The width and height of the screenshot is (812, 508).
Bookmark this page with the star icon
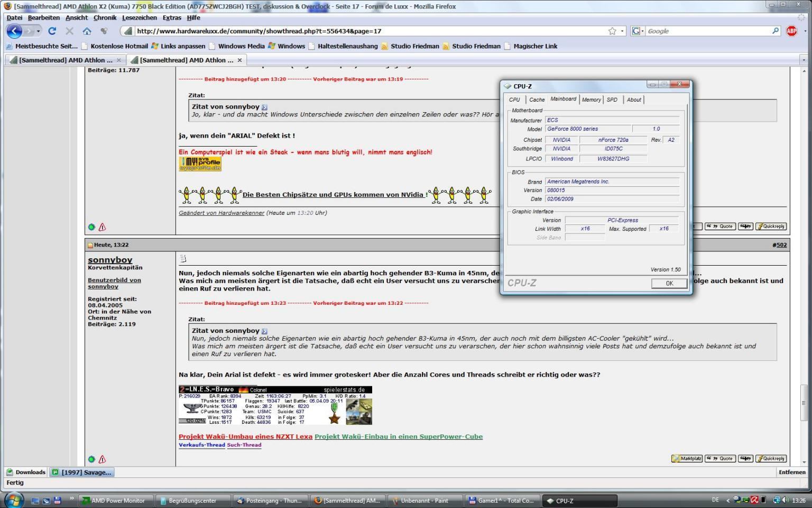pos(612,31)
